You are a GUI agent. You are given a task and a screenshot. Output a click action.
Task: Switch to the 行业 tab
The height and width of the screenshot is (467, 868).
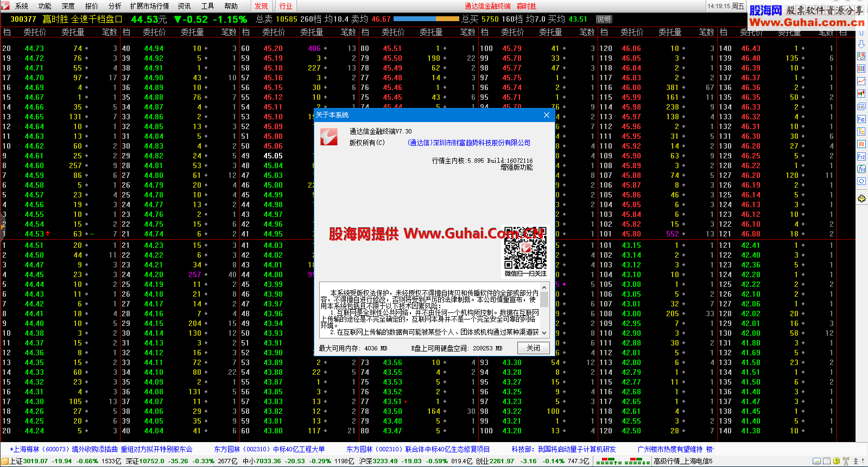pyautogui.click(x=286, y=6)
